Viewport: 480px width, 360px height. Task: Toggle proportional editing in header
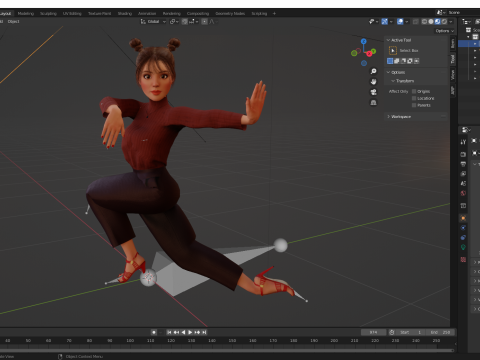pyautogui.click(x=204, y=22)
